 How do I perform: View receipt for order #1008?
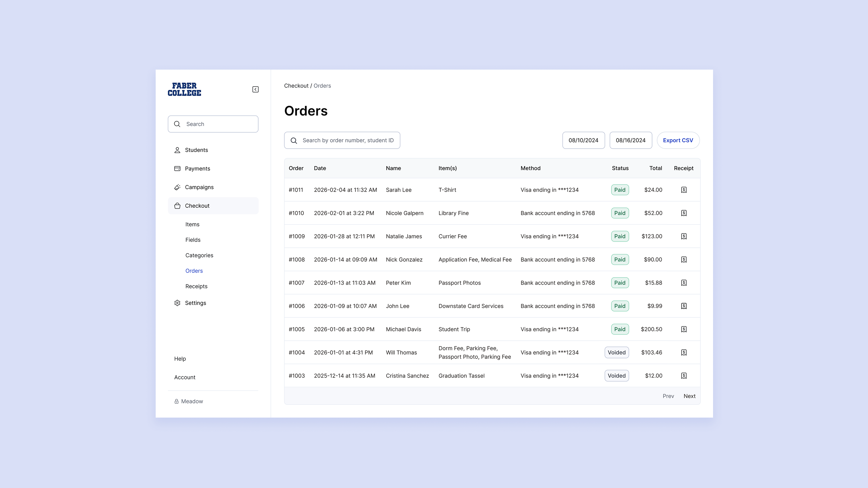[684, 259]
